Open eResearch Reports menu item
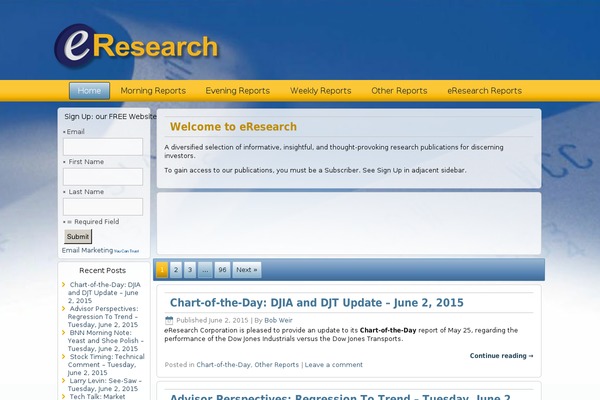The width and height of the screenshot is (600, 400). 484,91
